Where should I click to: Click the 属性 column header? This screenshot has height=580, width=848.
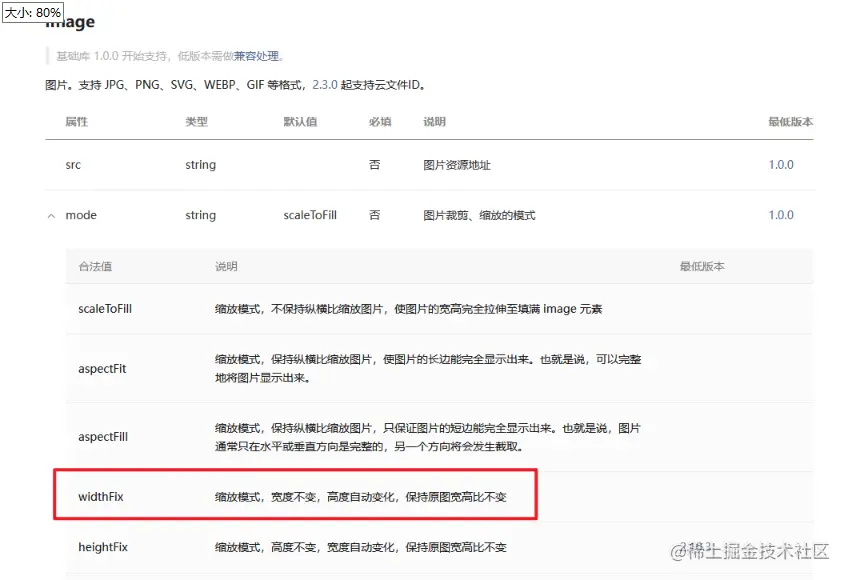pyautogui.click(x=74, y=122)
